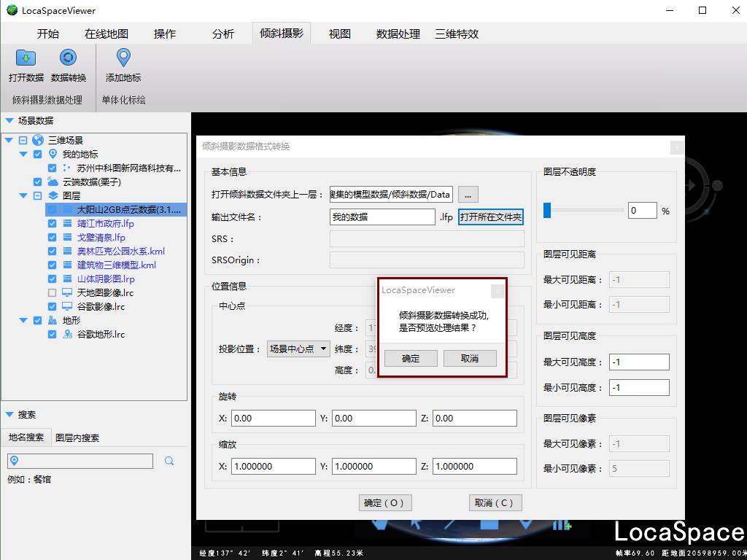Click the pin icon beside 我的地标
Screen dimensions: 747x560
point(53,154)
